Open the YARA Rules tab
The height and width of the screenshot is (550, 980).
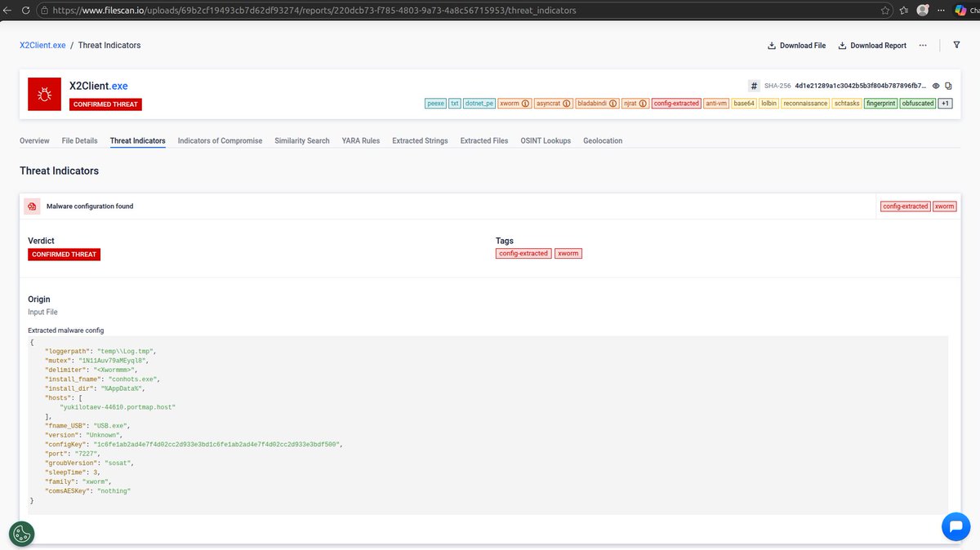(361, 140)
